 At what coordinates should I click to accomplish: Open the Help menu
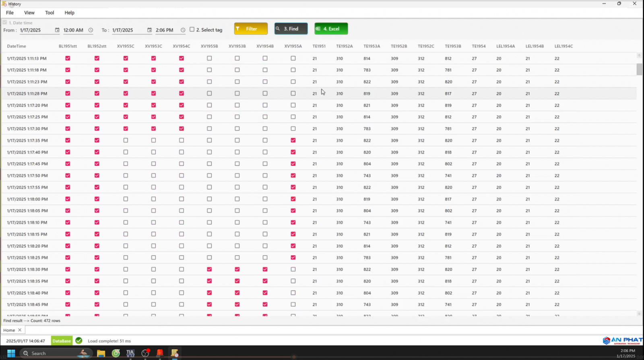coord(69,13)
